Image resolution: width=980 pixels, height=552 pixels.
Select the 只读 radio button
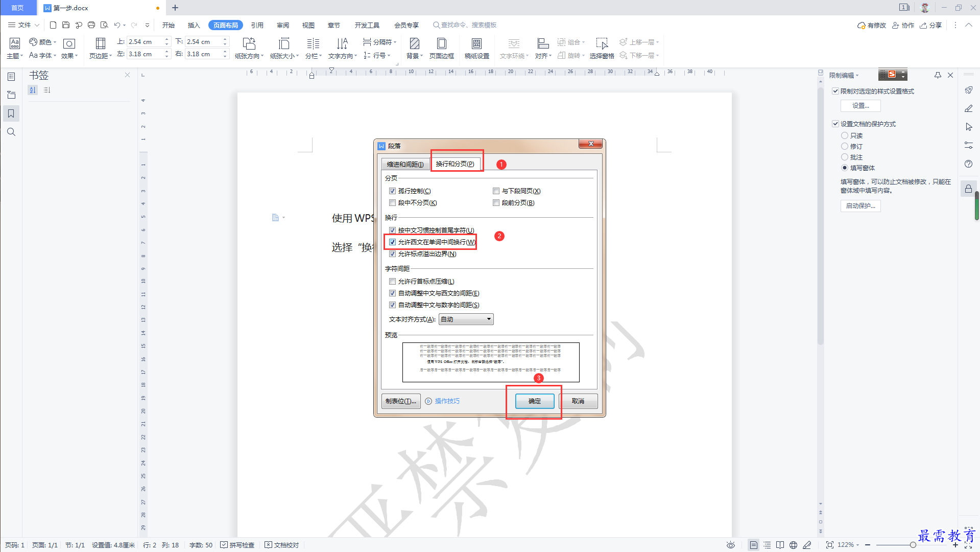[x=844, y=135]
